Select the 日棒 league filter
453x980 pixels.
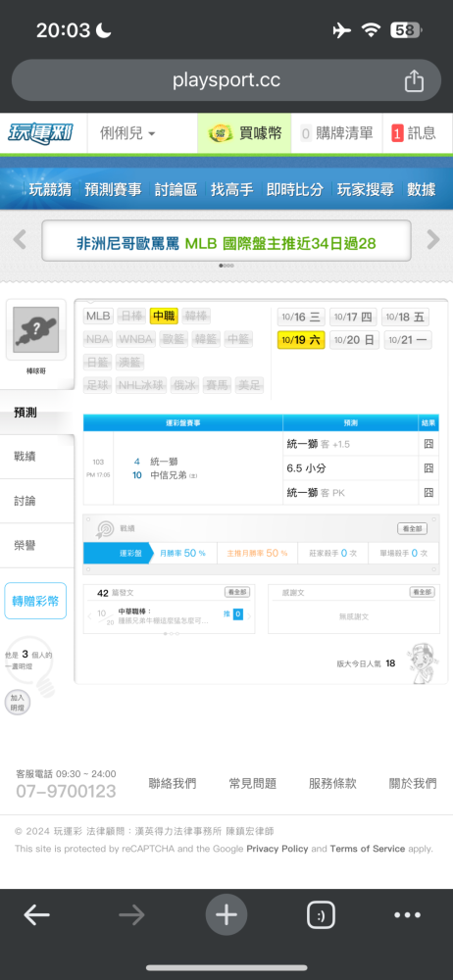[130, 317]
